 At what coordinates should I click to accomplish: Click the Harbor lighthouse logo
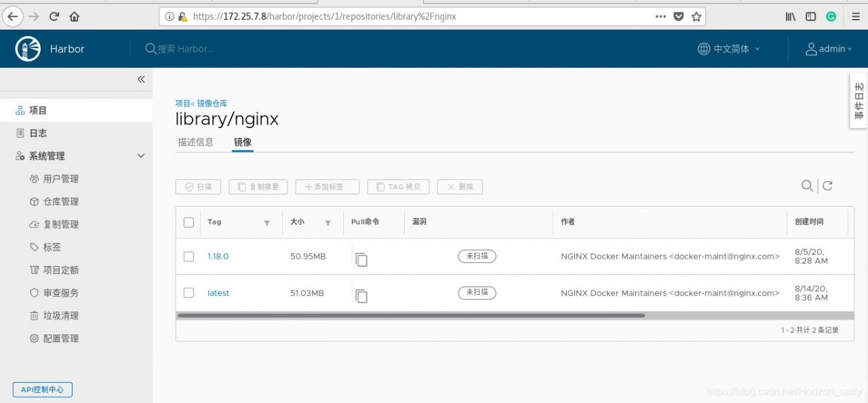pyautogui.click(x=28, y=49)
